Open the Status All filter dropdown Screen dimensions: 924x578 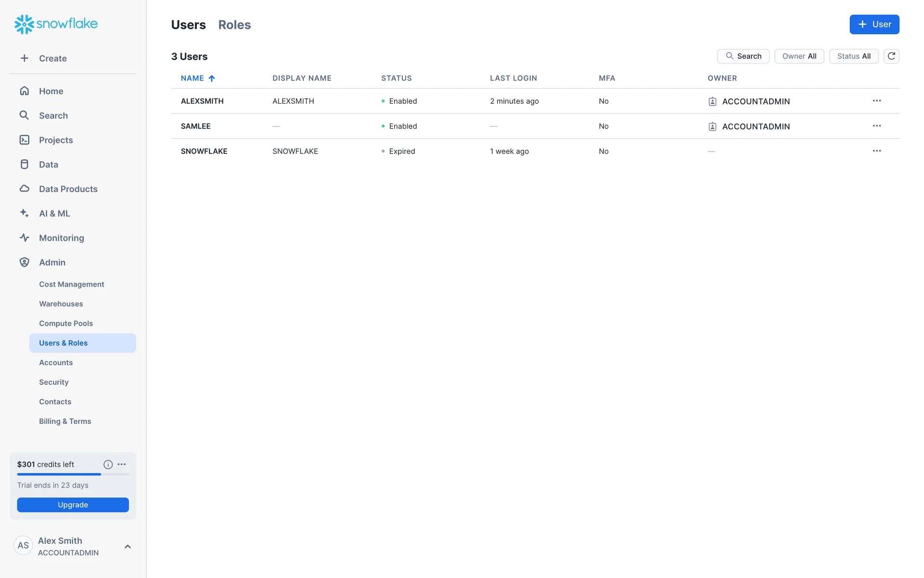(853, 56)
